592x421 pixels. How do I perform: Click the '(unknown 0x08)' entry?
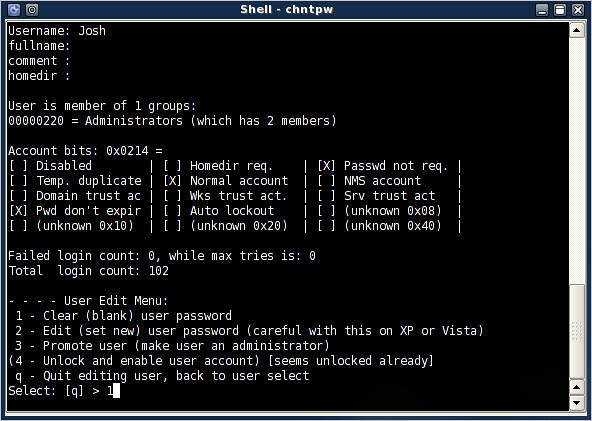[379, 211]
